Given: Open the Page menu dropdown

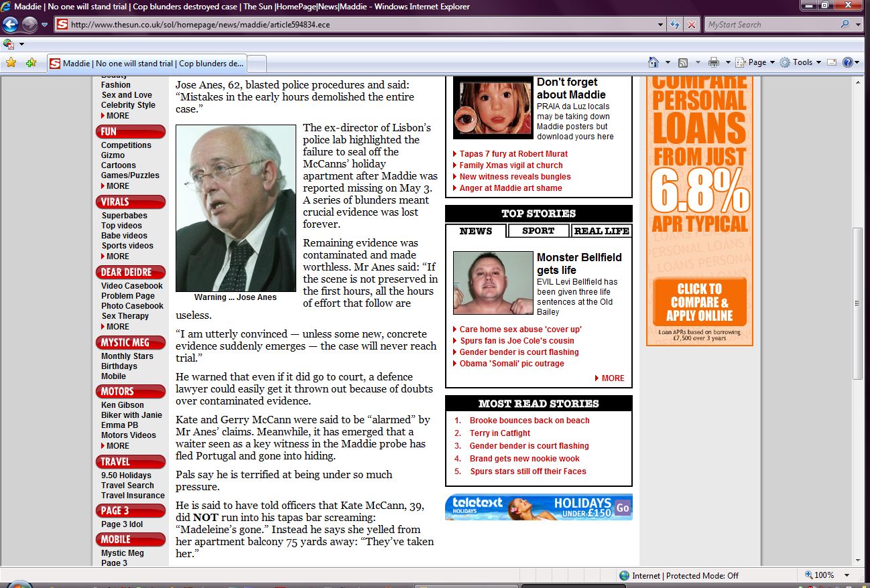Looking at the screenshot, I should coord(757,62).
